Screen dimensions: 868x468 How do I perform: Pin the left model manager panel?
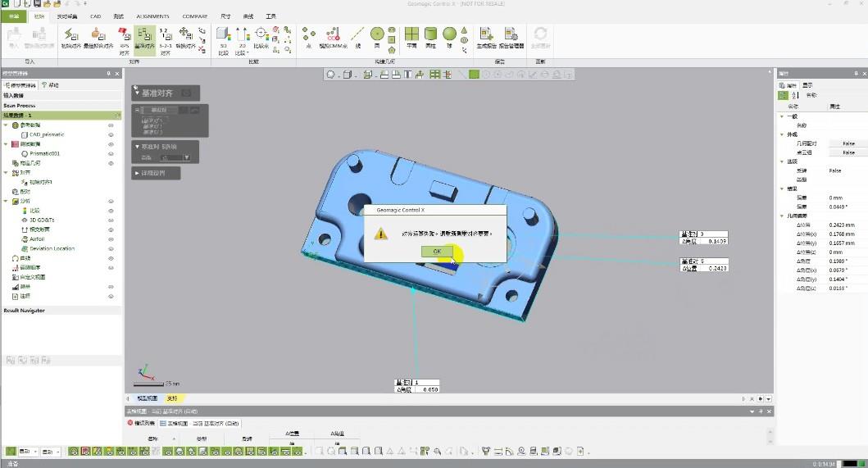pyautogui.click(x=108, y=74)
